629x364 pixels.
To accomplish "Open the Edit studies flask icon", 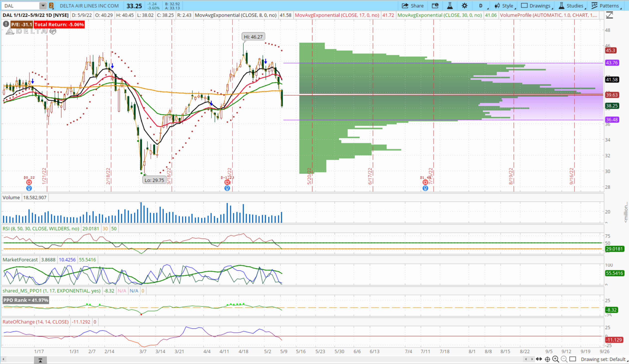I will tap(450, 6).
